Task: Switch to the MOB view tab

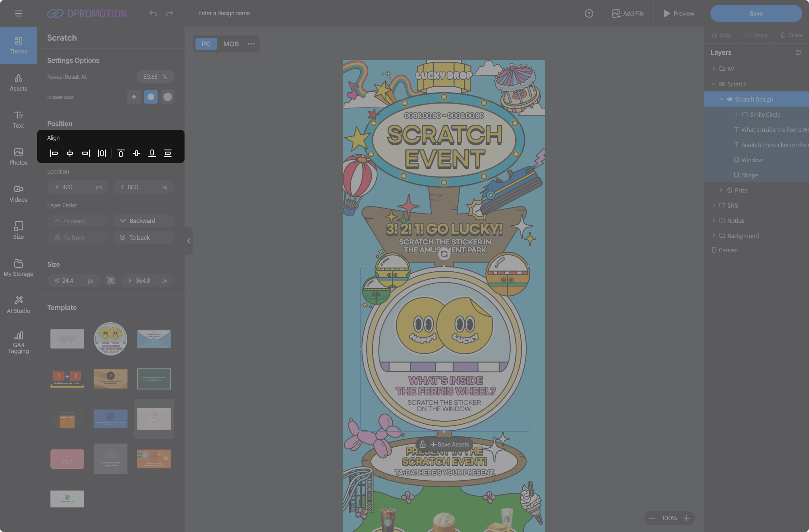Action: 231,44
